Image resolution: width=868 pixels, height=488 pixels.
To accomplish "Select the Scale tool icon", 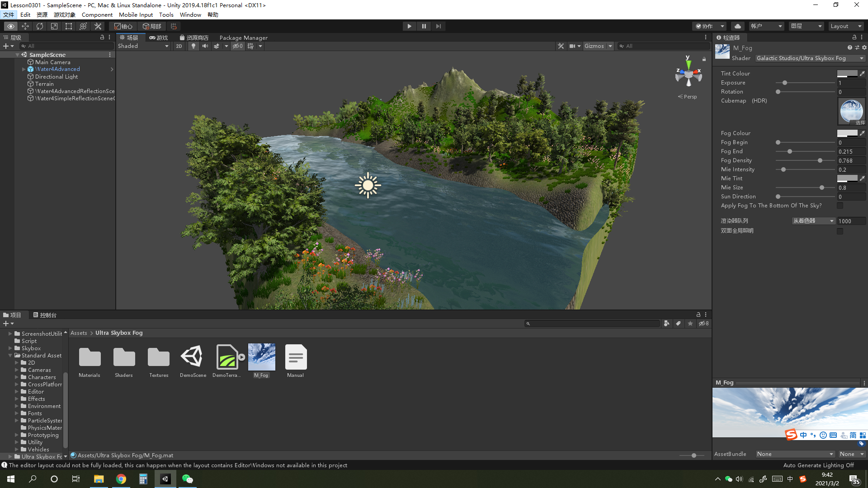I will click(54, 26).
